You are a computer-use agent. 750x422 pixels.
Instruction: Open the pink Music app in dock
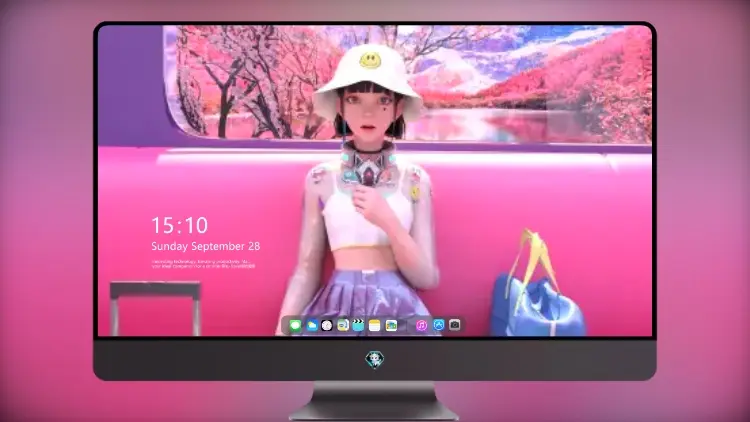click(421, 325)
